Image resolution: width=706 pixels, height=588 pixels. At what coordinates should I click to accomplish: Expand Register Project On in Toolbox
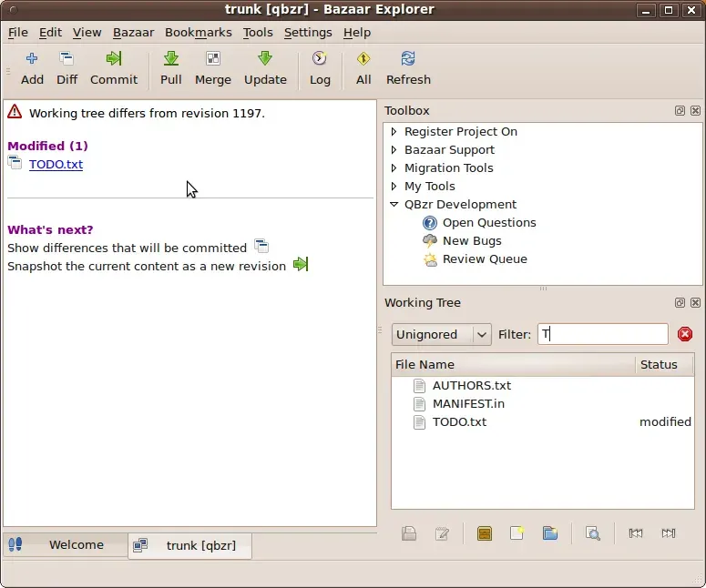(394, 131)
